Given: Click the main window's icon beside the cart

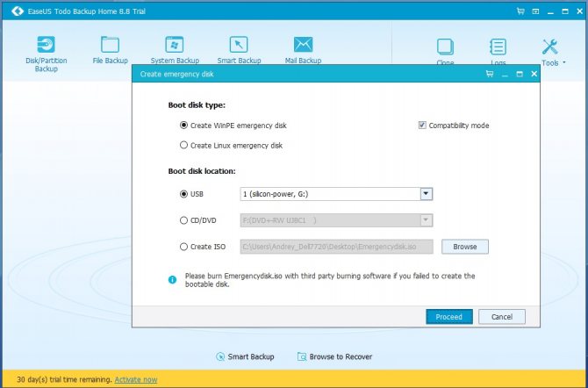Looking at the screenshot, I should pos(535,11).
